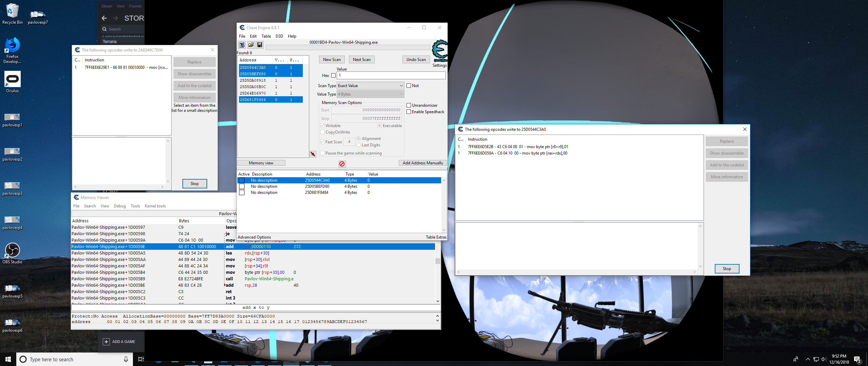
Task: Click Advanced Options in Cheat Engine
Action: coord(254,237)
